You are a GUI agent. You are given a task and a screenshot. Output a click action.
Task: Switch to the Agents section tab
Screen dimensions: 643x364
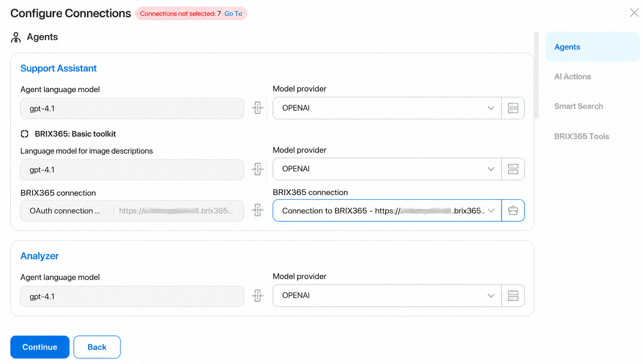pos(592,47)
